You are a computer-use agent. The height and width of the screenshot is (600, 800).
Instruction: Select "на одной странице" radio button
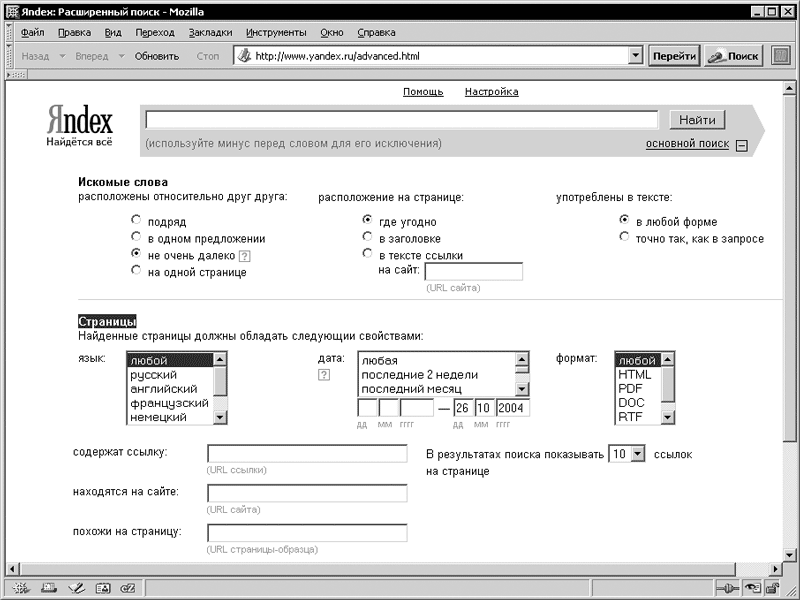136,270
